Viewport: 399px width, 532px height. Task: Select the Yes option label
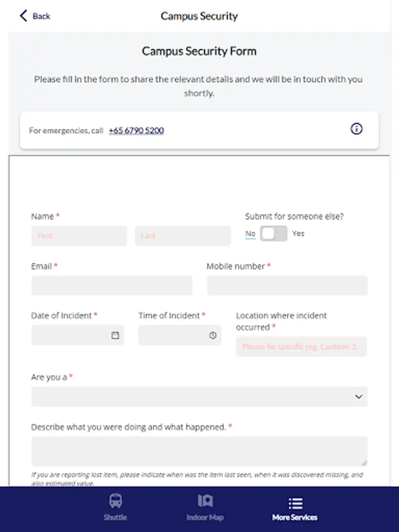[298, 233]
